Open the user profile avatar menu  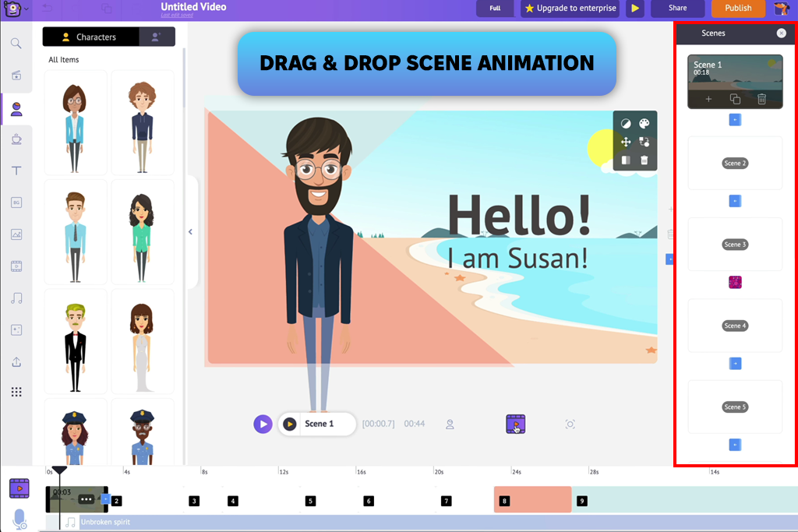[782, 8]
